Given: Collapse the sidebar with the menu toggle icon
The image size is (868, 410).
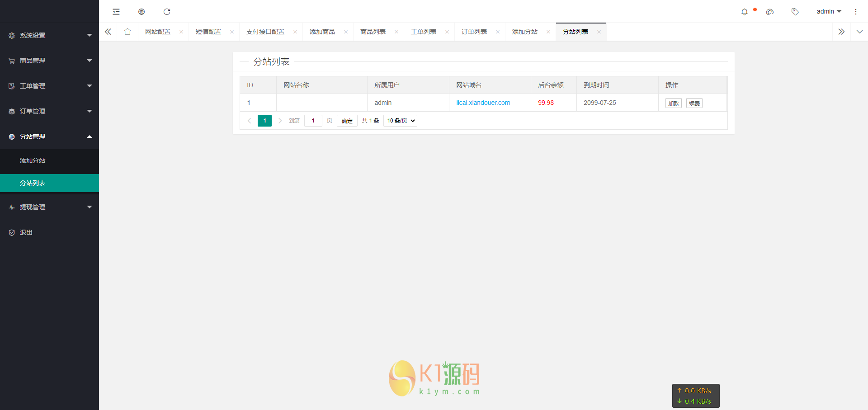Looking at the screenshot, I should click(116, 12).
